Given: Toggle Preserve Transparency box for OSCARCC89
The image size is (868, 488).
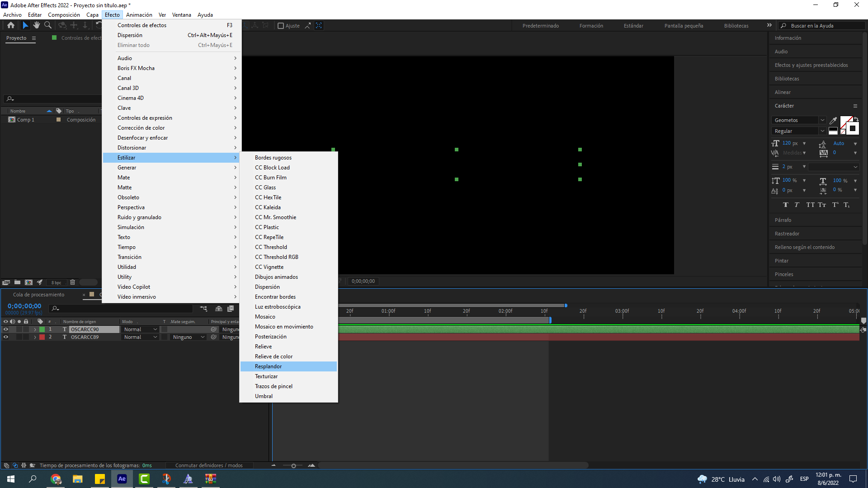Looking at the screenshot, I should click(x=165, y=337).
